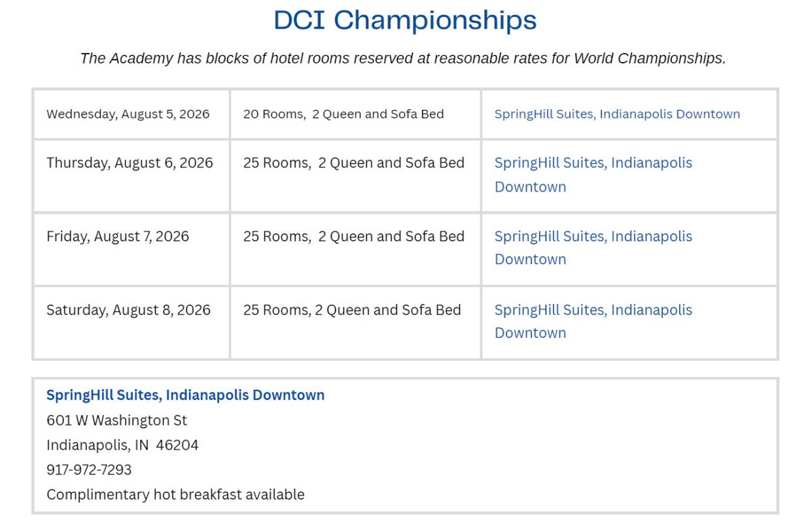Click the 20 Rooms, 2 Queen cell
This screenshot has width=812, height=523.
coord(344,114)
